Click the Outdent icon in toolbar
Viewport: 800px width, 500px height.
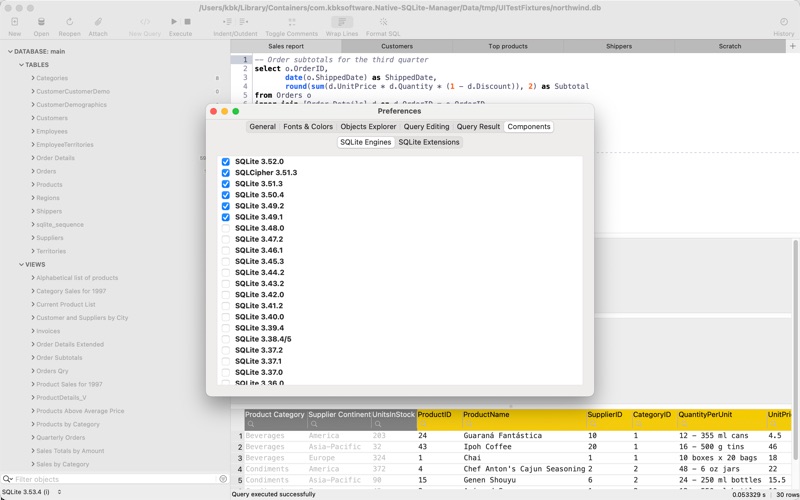pos(243,22)
